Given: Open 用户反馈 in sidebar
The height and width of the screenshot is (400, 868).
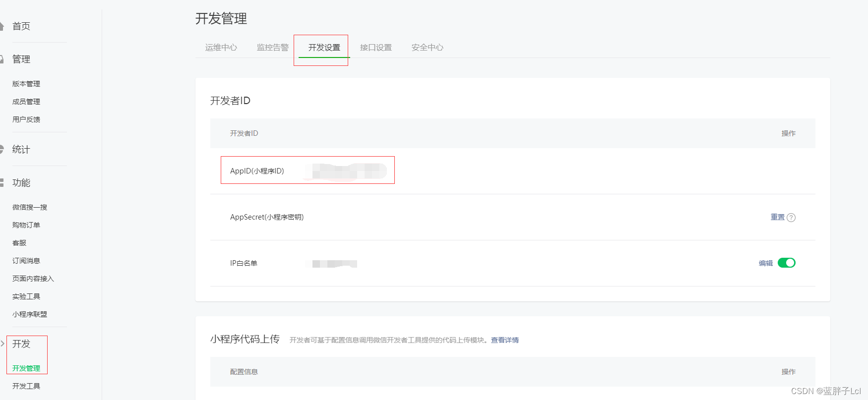Looking at the screenshot, I should coord(26,119).
